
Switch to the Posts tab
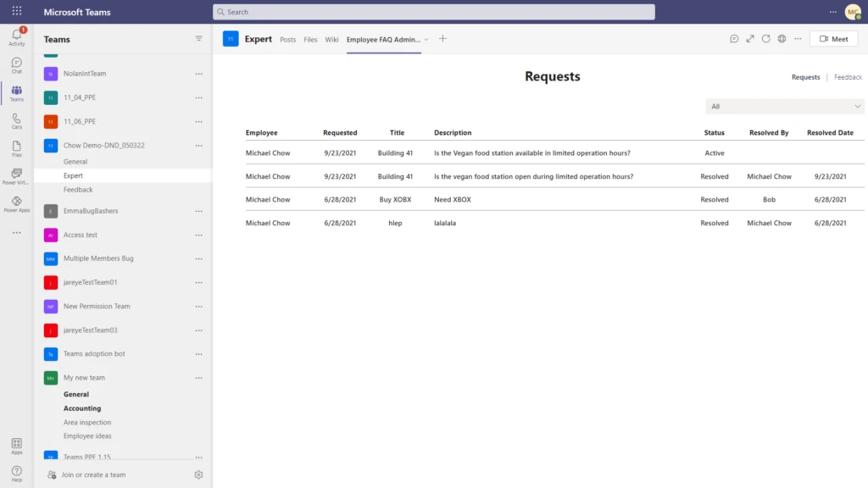tap(287, 39)
